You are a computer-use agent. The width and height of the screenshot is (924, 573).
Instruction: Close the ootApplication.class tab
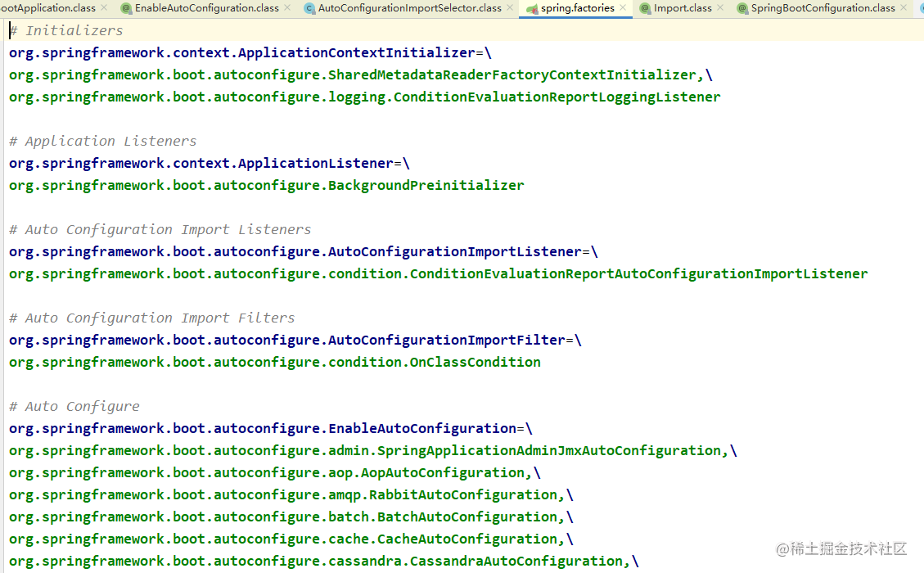coord(104,7)
